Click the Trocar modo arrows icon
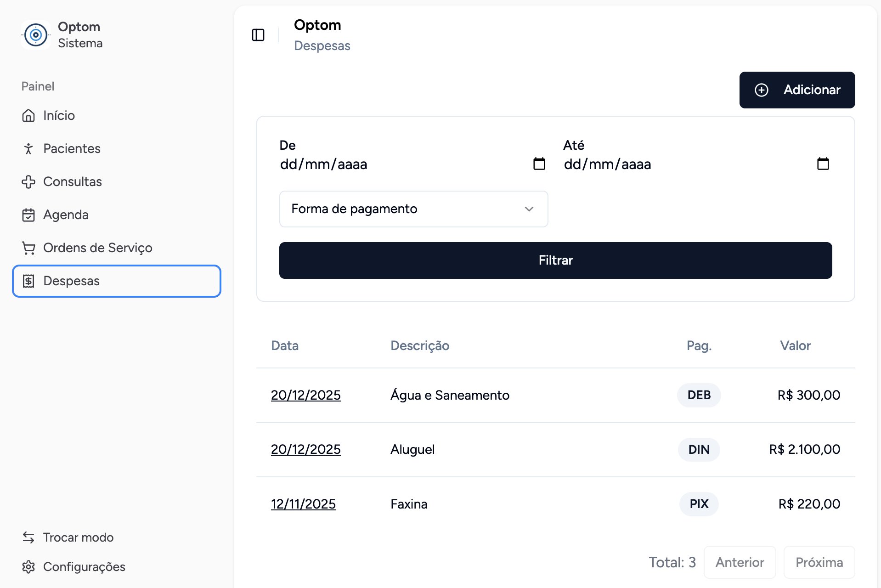This screenshot has height=588, width=881. point(28,537)
